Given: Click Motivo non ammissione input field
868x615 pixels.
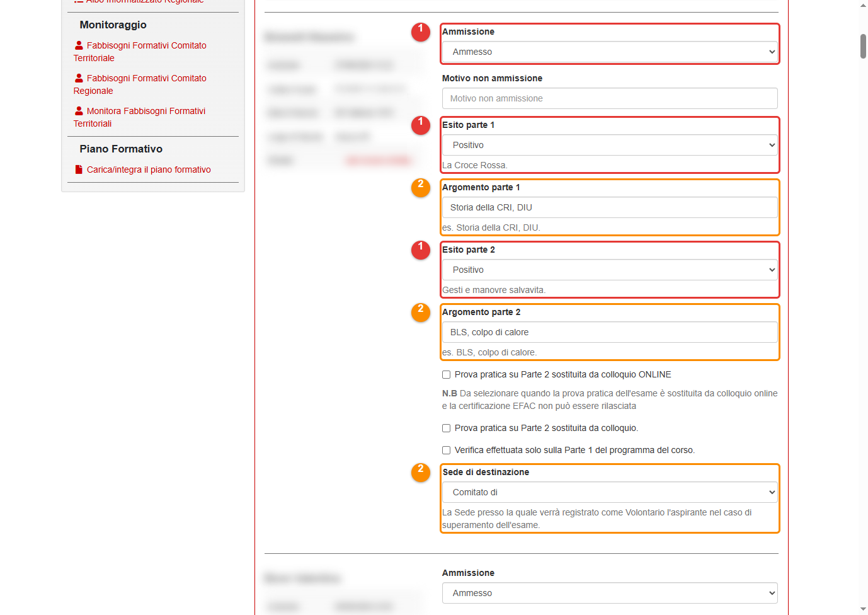Looking at the screenshot, I should (610, 98).
